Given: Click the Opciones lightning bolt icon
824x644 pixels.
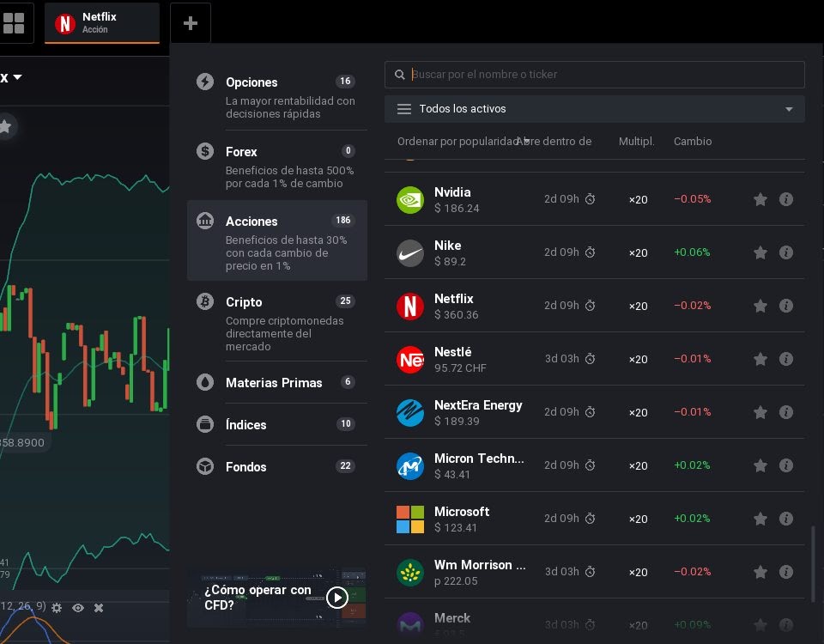Looking at the screenshot, I should (x=205, y=82).
